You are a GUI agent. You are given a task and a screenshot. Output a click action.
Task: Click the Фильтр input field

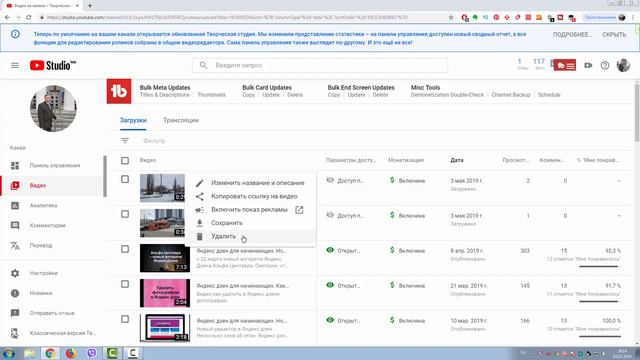coord(154,141)
